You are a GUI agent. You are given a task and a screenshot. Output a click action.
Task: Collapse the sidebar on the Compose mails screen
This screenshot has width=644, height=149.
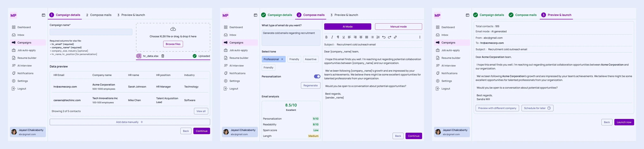pyautogui.click(x=256, y=15)
